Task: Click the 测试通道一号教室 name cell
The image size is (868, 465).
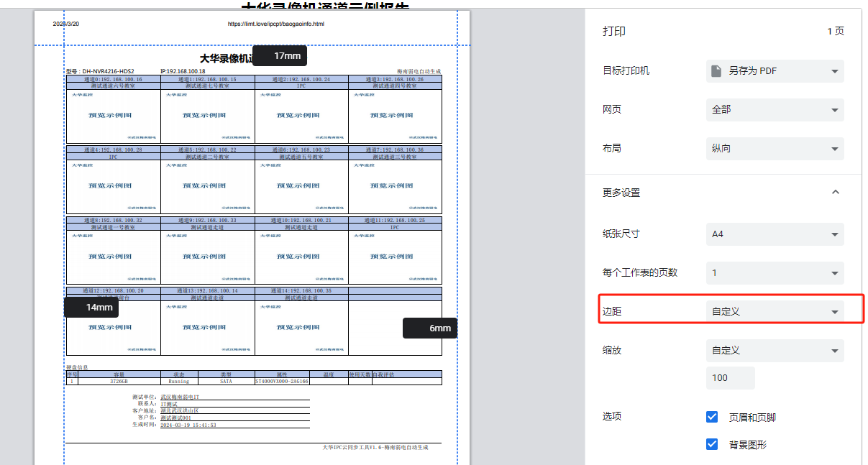Action: click(113, 226)
